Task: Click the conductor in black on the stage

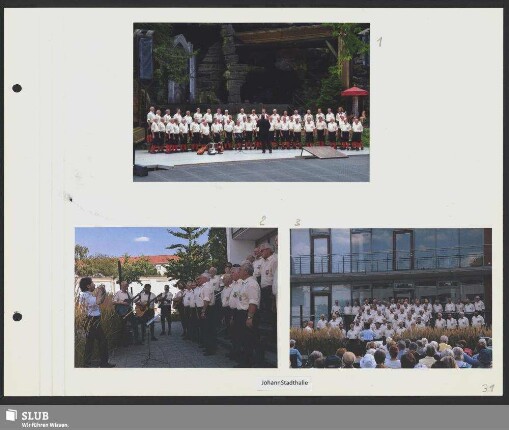Action: pyautogui.click(x=265, y=134)
